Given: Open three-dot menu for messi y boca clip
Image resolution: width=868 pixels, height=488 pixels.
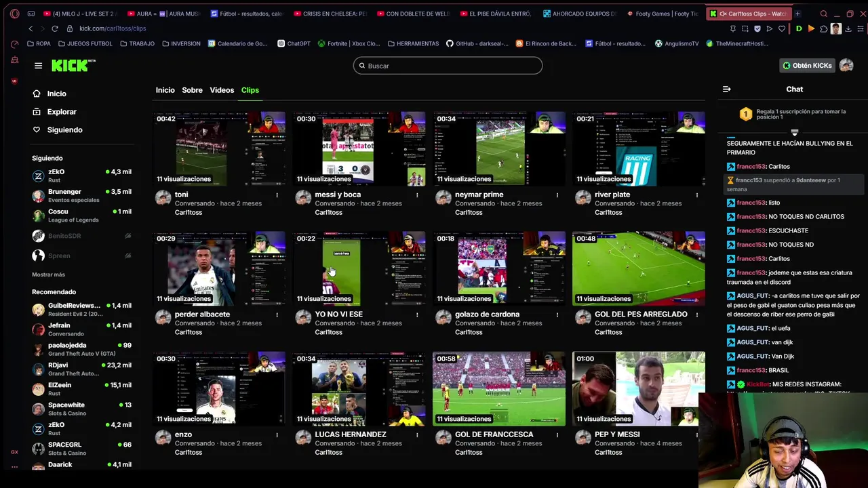Looking at the screenshot, I should click(x=417, y=195).
